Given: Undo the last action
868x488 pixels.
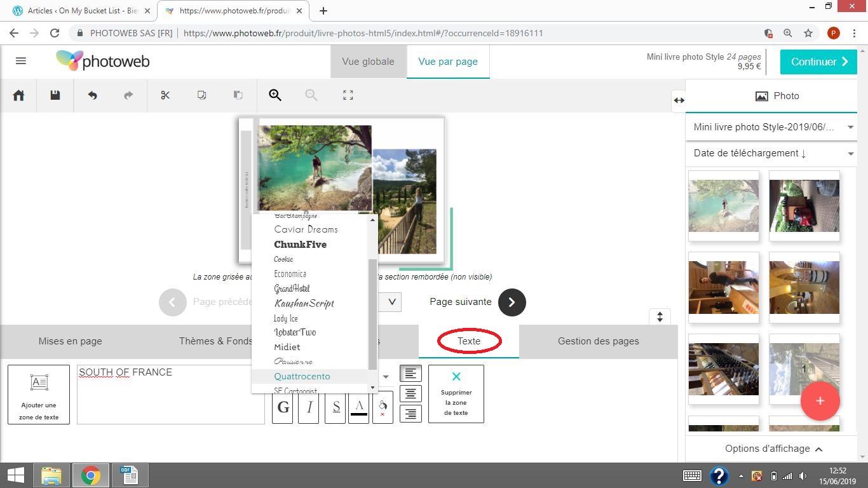Looking at the screenshot, I should tap(92, 95).
